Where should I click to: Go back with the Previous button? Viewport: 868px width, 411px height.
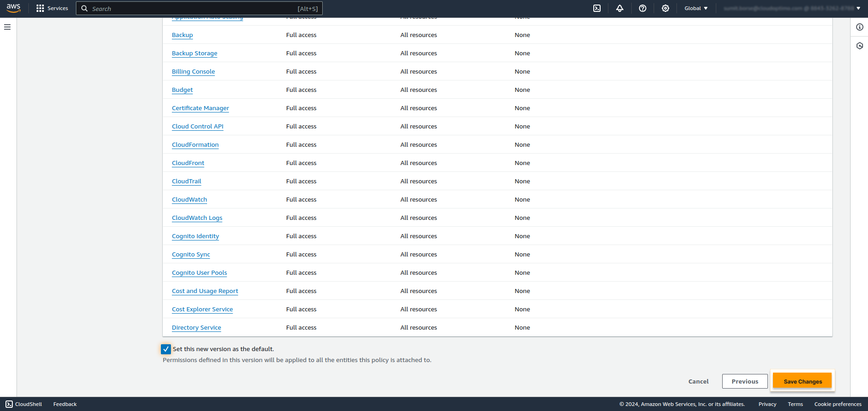pyautogui.click(x=745, y=381)
